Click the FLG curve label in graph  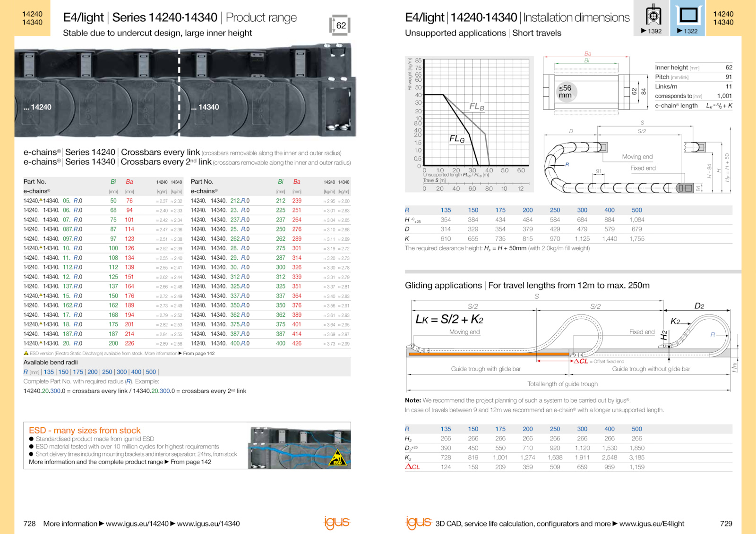click(x=457, y=139)
